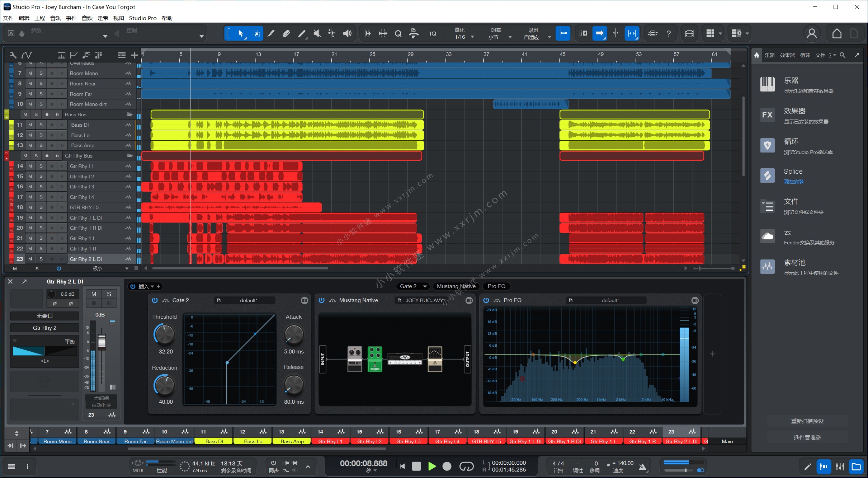Switch to the Mustang Native plugin tab

(456, 286)
